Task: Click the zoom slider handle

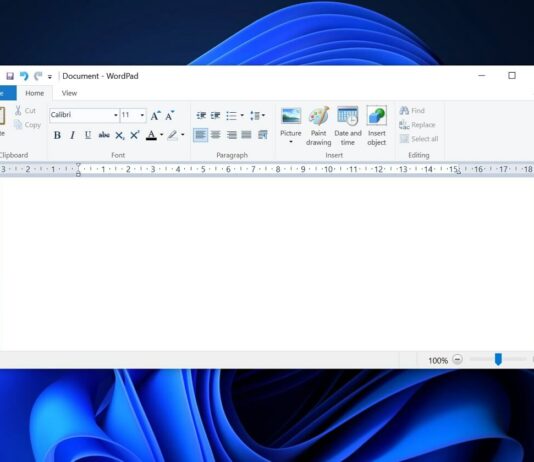Action: [x=498, y=359]
